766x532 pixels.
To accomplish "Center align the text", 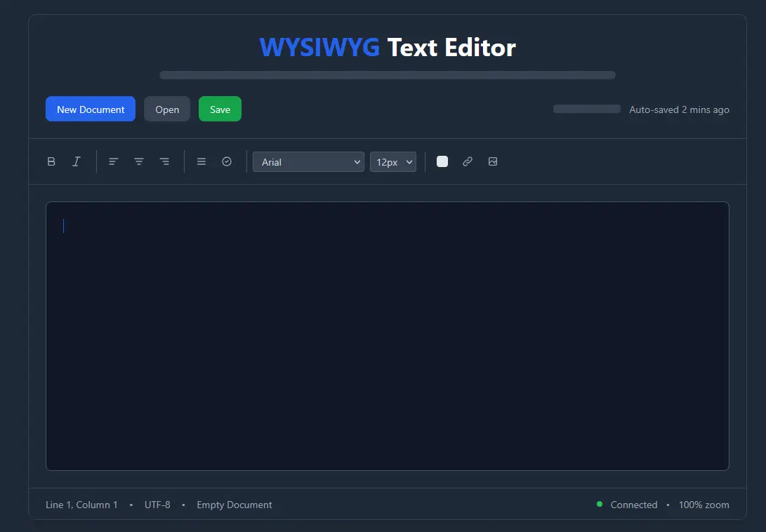I will (x=139, y=161).
